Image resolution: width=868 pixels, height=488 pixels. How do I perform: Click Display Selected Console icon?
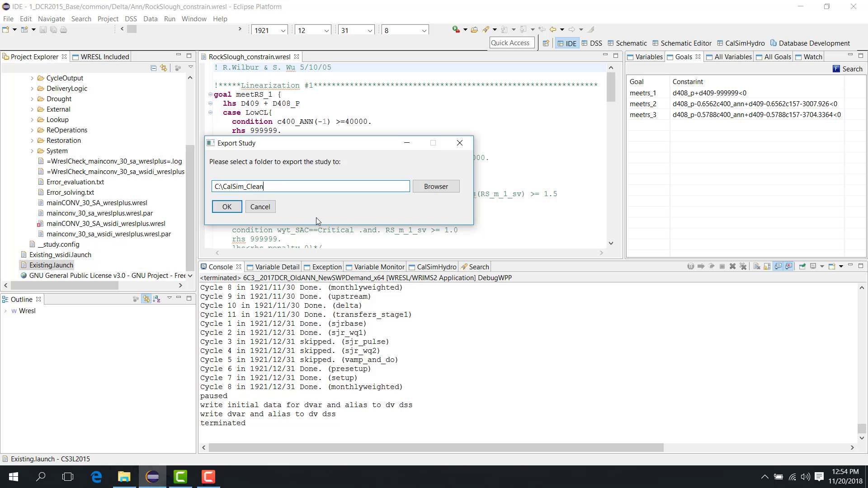point(813,267)
